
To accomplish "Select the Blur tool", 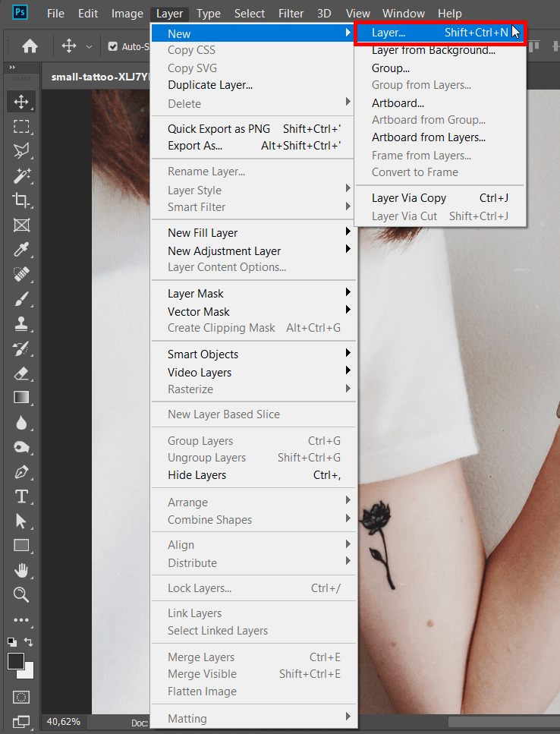I will coord(21,423).
